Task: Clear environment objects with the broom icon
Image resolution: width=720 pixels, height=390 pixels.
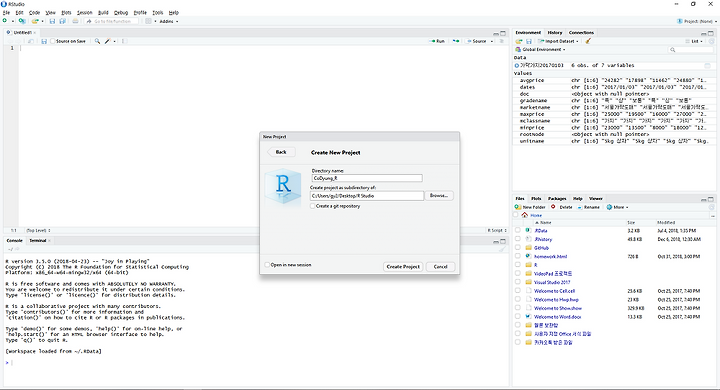Action: pyautogui.click(x=588, y=41)
